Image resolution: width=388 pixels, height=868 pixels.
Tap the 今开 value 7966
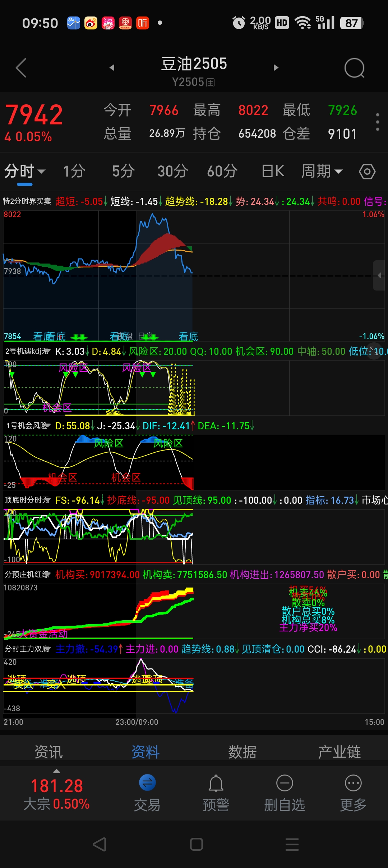click(164, 110)
